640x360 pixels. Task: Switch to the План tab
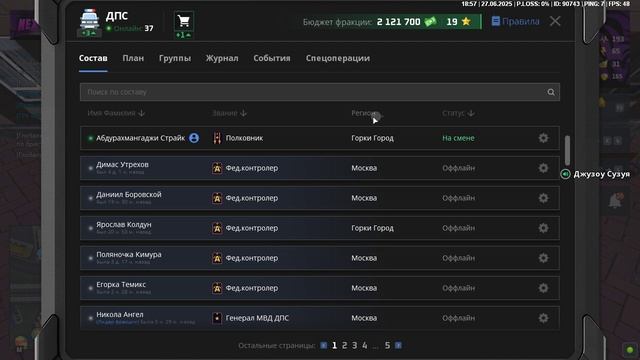[x=133, y=58]
